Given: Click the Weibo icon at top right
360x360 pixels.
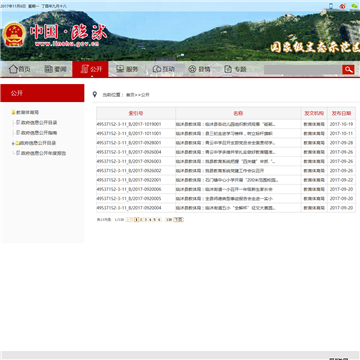Looking at the screenshot, I should [x=342, y=6].
